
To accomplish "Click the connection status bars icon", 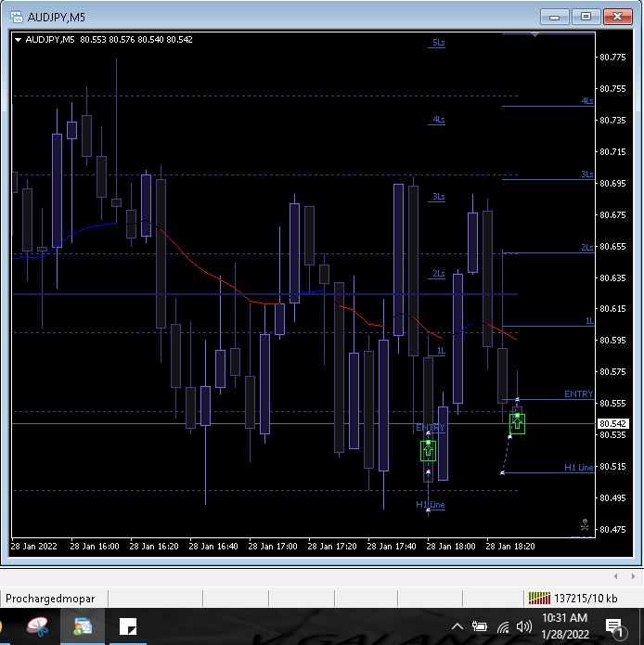I will click(538, 598).
